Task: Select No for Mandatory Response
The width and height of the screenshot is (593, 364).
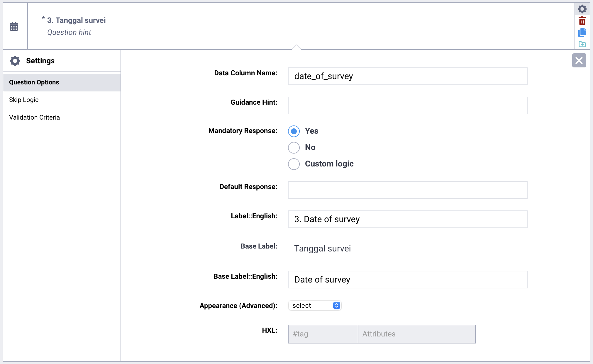Action: (294, 147)
